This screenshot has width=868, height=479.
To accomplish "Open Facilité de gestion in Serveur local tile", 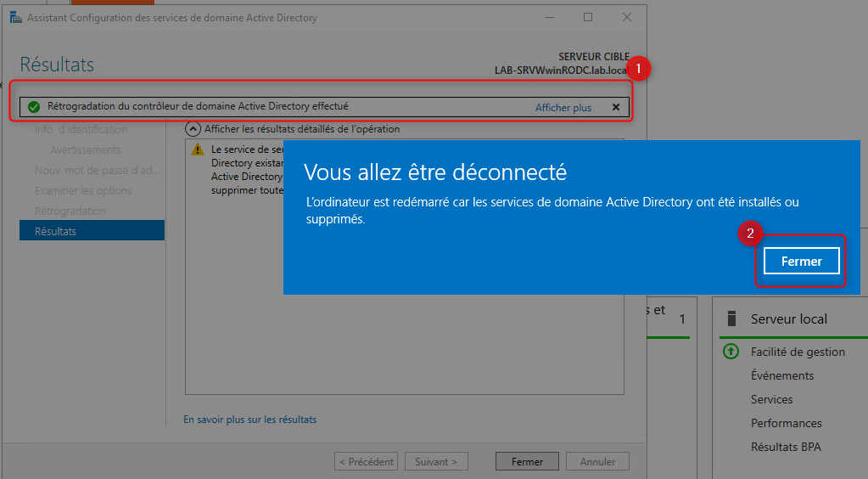I will (798, 352).
